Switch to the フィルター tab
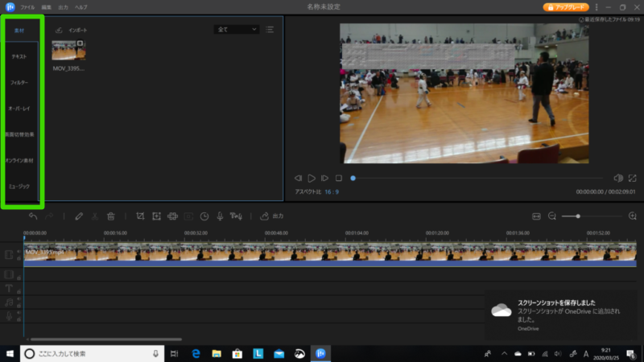644x362 pixels. pyautogui.click(x=19, y=83)
